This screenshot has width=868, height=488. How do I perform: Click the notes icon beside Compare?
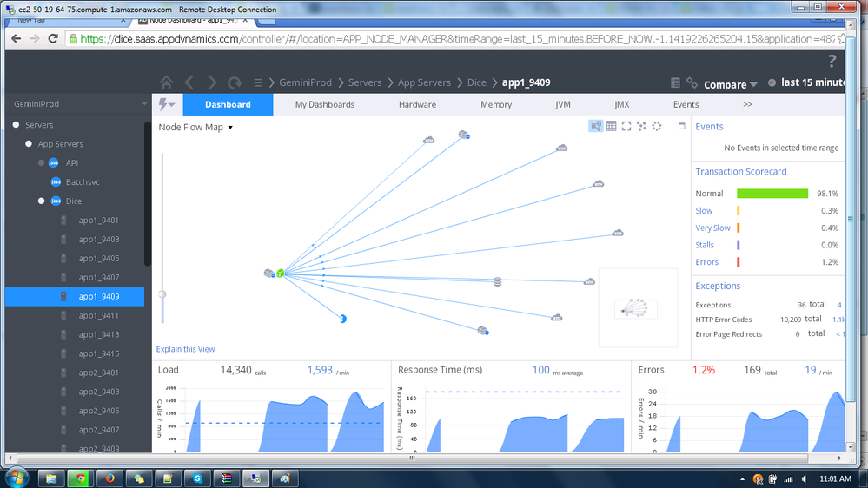675,83
